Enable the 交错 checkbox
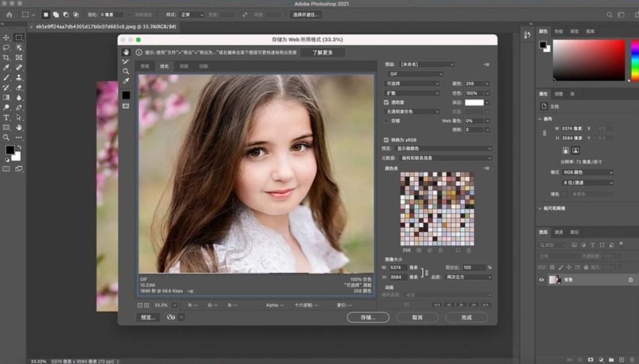The height and width of the screenshot is (364, 639). coord(386,121)
